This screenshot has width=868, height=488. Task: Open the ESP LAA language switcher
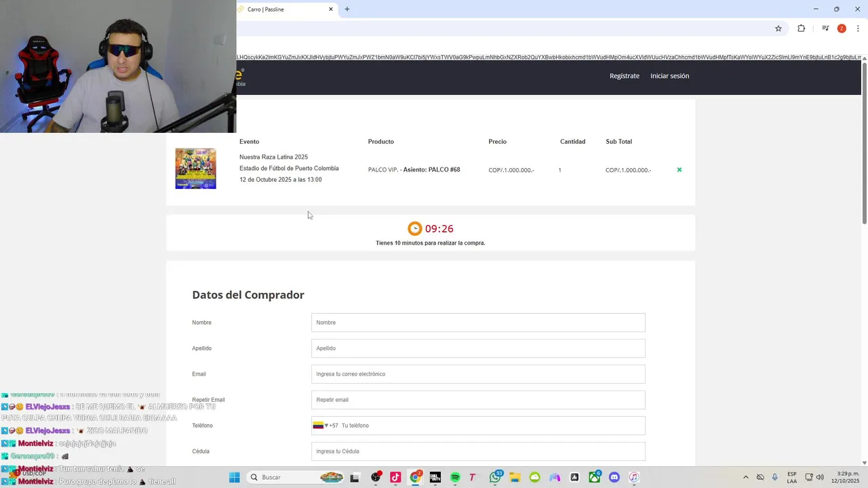792,477
